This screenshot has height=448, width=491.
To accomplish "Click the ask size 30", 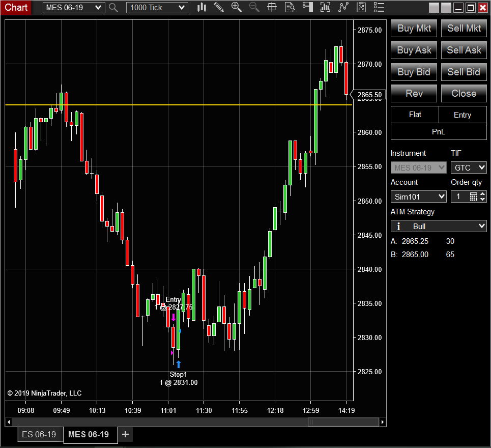I will 450,241.
